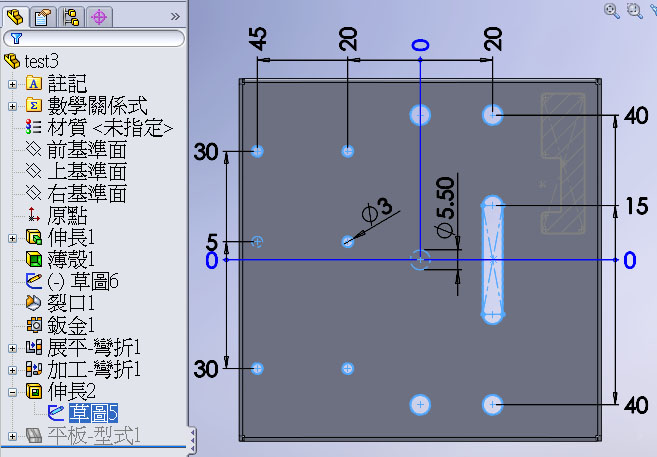Screen dimensions: 657x457
Task: Select the 上基準面 top plane
Action: (87, 172)
